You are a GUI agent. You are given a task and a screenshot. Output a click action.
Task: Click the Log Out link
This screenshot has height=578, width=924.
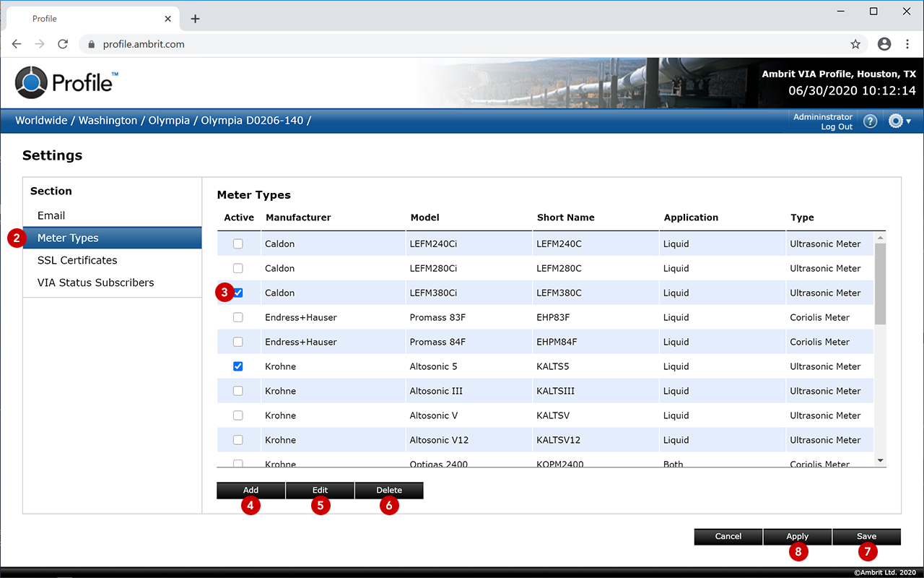pos(837,127)
